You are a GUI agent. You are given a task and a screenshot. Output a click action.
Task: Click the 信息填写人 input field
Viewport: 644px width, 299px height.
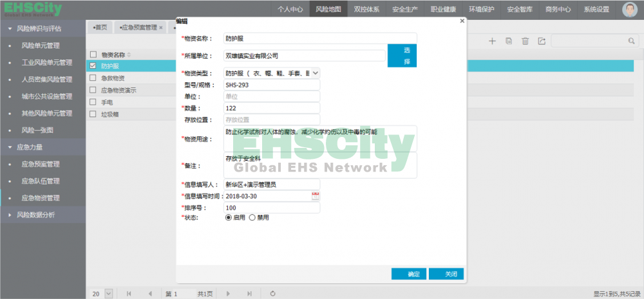click(272, 185)
